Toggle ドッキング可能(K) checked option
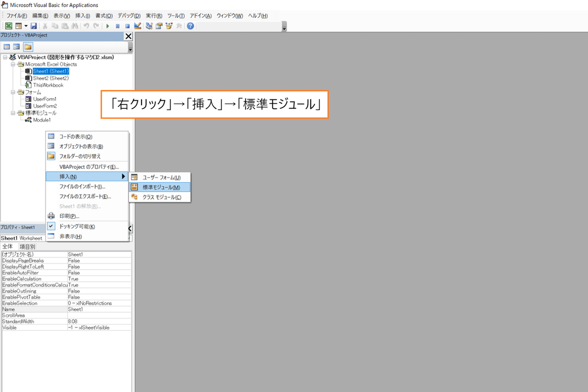Screen dimensions: 588x392 click(x=87, y=227)
